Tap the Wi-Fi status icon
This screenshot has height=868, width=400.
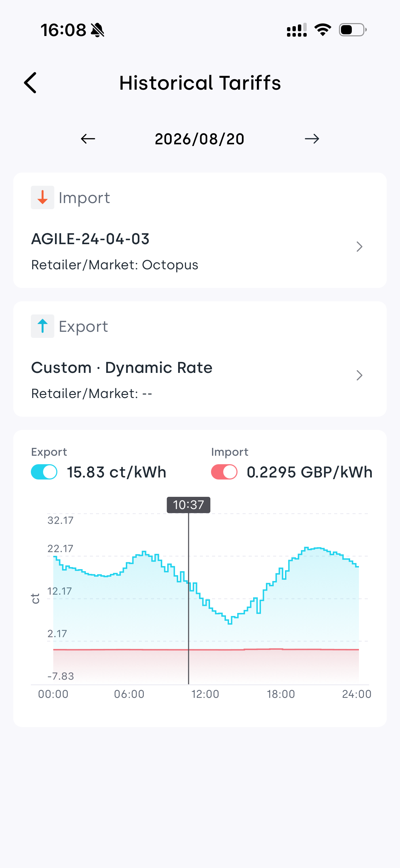tap(323, 30)
